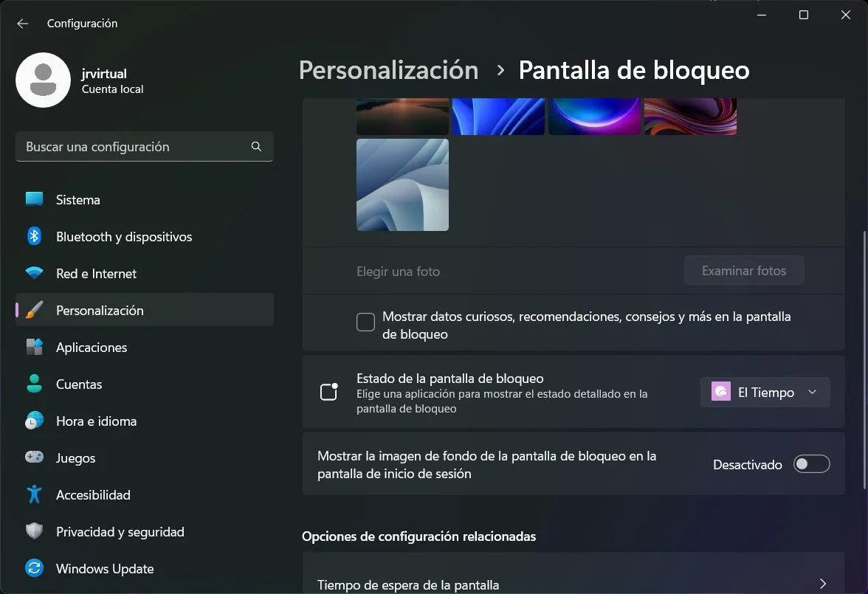The width and height of the screenshot is (868, 594).
Task: Click the Cuenta local text
Action: [112, 89]
